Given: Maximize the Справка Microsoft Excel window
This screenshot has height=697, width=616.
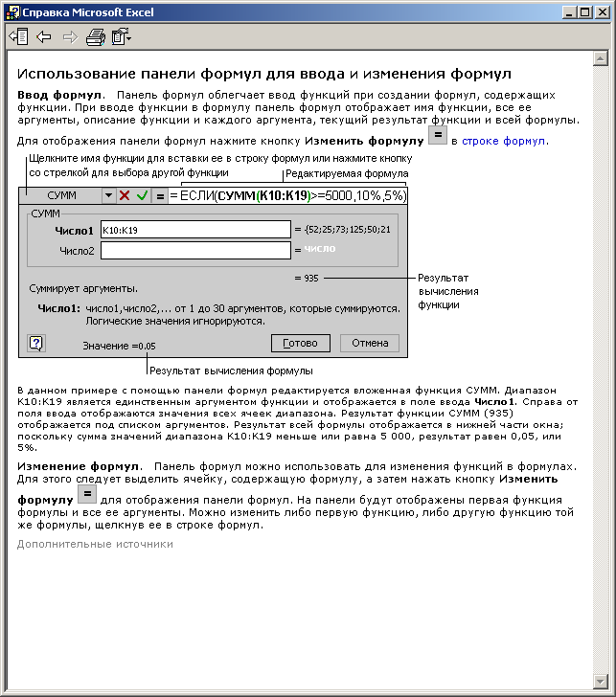Looking at the screenshot, I should [x=585, y=12].
